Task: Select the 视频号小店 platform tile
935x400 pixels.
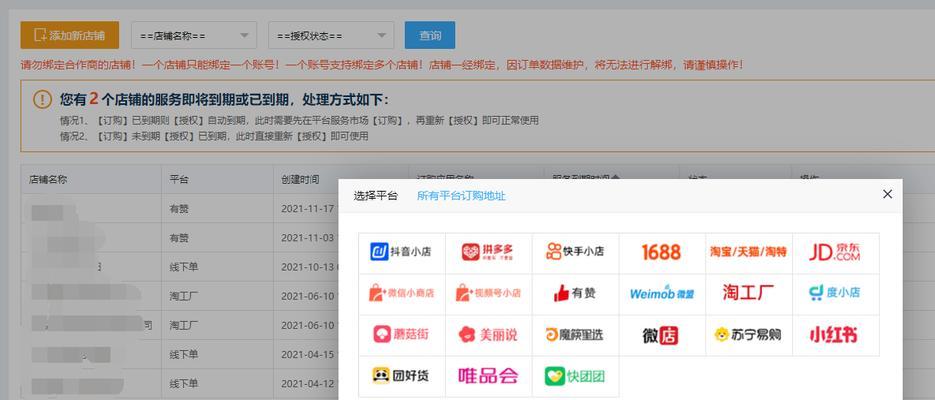Action: coord(488,294)
